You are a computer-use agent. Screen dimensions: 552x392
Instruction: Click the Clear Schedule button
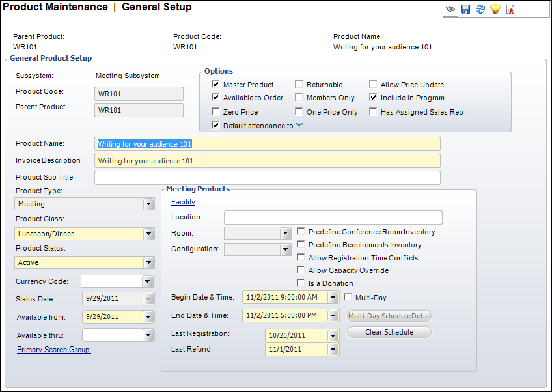click(389, 332)
